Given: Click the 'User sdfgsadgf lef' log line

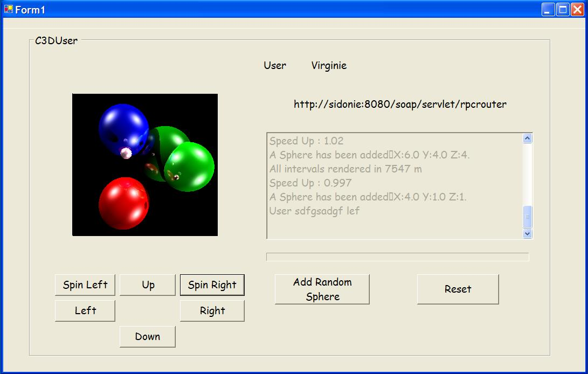Looking at the screenshot, I should [x=314, y=211].
